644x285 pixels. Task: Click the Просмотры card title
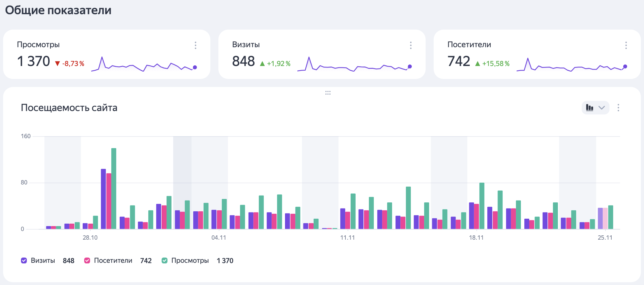click(38, 44)
